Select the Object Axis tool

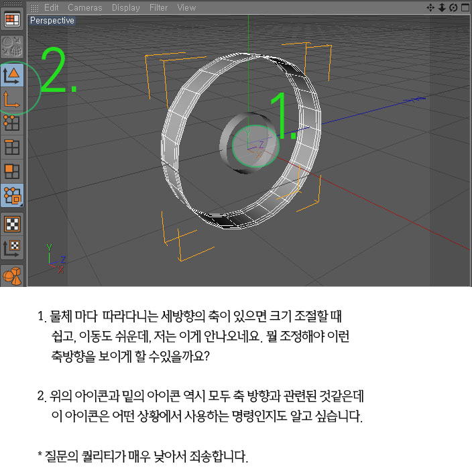coord(12,100)
